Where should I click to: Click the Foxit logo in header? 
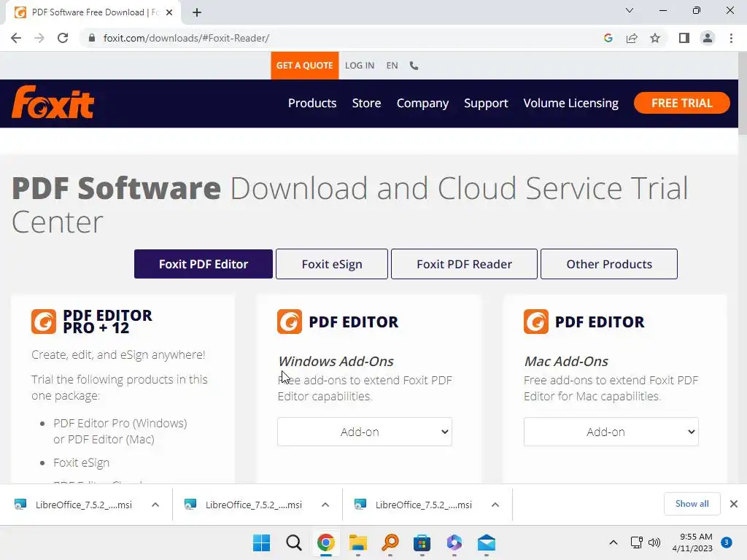coord(53,102)
